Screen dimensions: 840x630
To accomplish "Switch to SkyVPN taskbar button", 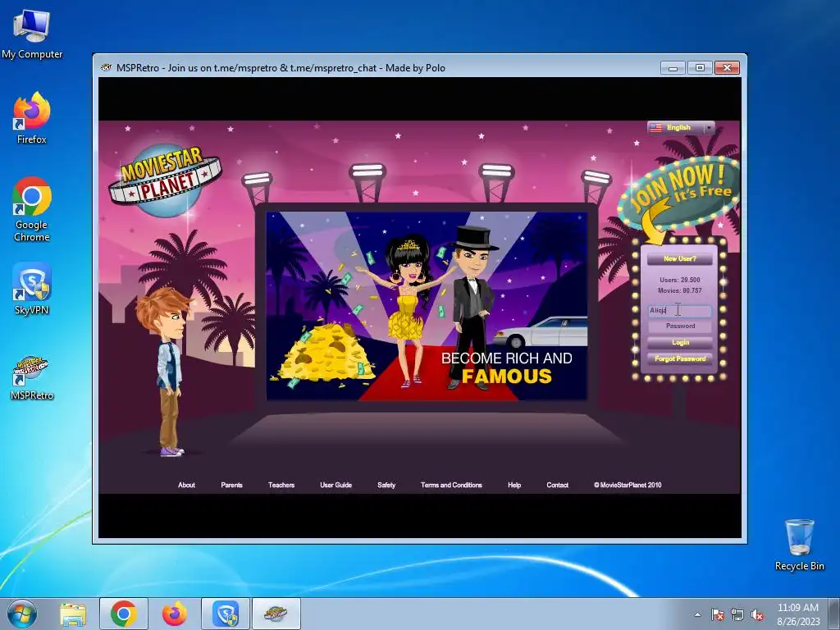I will [x=226, y=614].
